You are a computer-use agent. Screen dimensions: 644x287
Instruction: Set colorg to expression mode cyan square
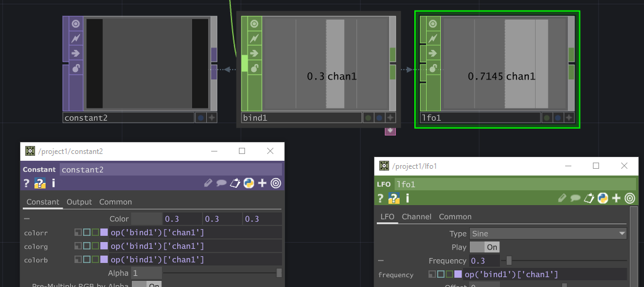click(x=87, y=246)
